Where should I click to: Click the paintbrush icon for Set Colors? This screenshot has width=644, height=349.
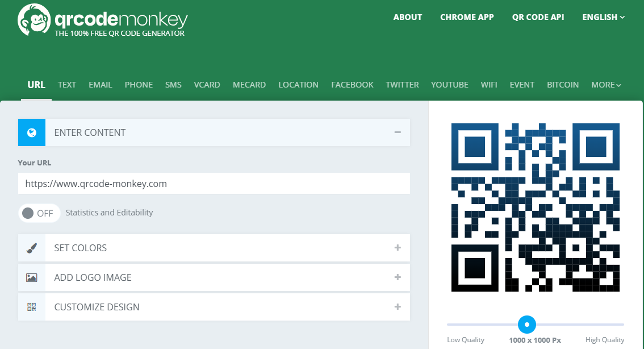click(32, 248)
